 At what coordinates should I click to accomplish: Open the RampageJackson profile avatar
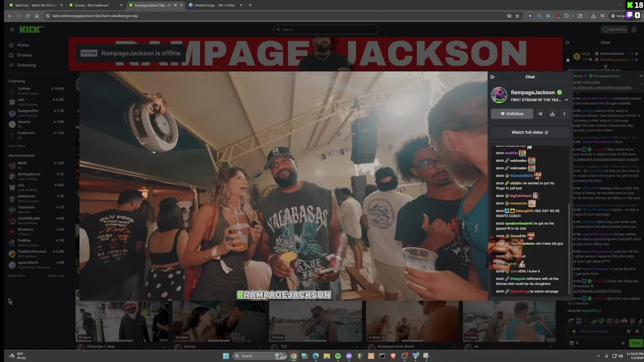point(499,95)
